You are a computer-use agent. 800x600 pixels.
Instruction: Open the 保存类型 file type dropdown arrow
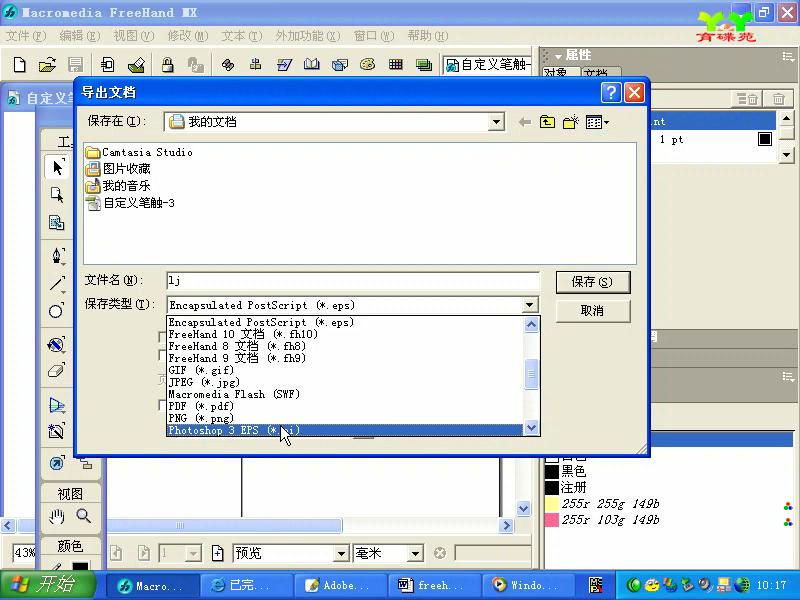pyautogui.click(x=530, y=305)
